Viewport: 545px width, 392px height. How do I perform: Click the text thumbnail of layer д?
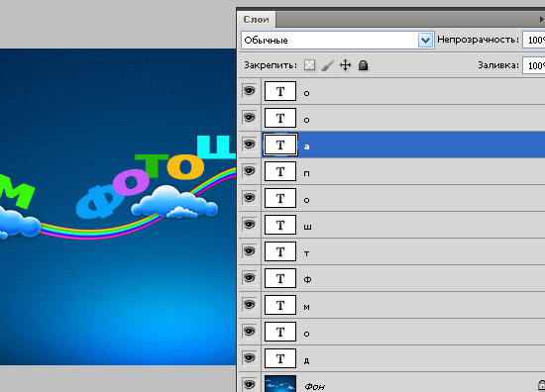pos(280,358)
